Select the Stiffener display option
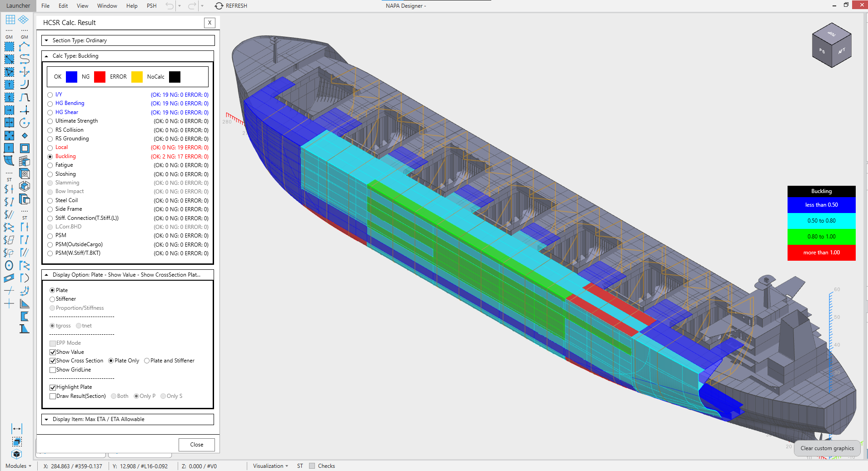Image resolution: width=868 pixels, height=471 pixels. 52,299
